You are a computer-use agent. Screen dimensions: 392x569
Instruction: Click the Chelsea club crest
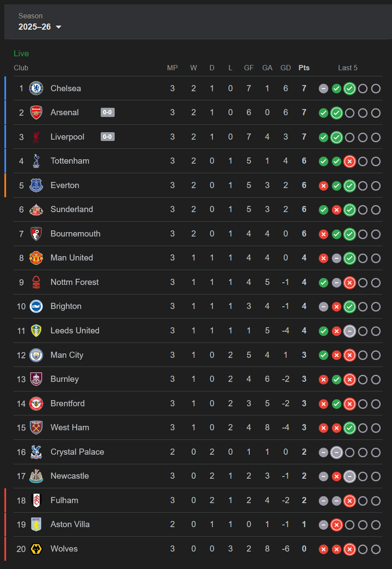[x=36, y=88]
